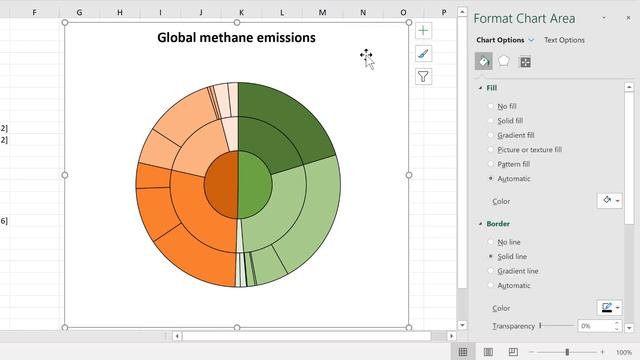The width and height of the screenshot is (640, 360).
Task: Open the Chart Options dropdown chevron
Action: tap(531, 40)
